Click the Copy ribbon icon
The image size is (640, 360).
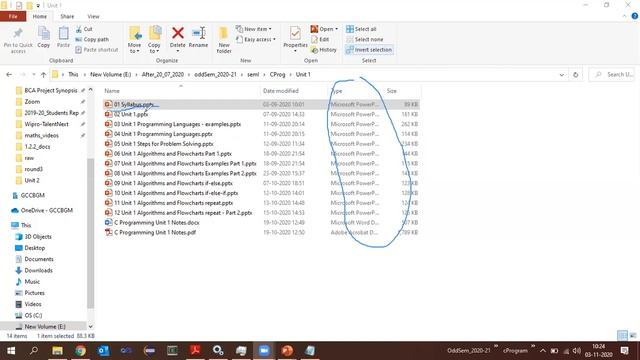tap(44, 38)
